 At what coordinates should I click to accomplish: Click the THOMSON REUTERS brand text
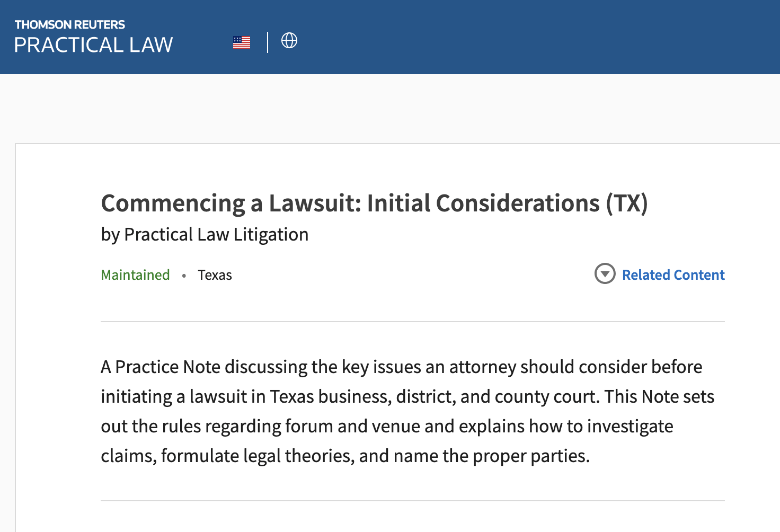69,24
